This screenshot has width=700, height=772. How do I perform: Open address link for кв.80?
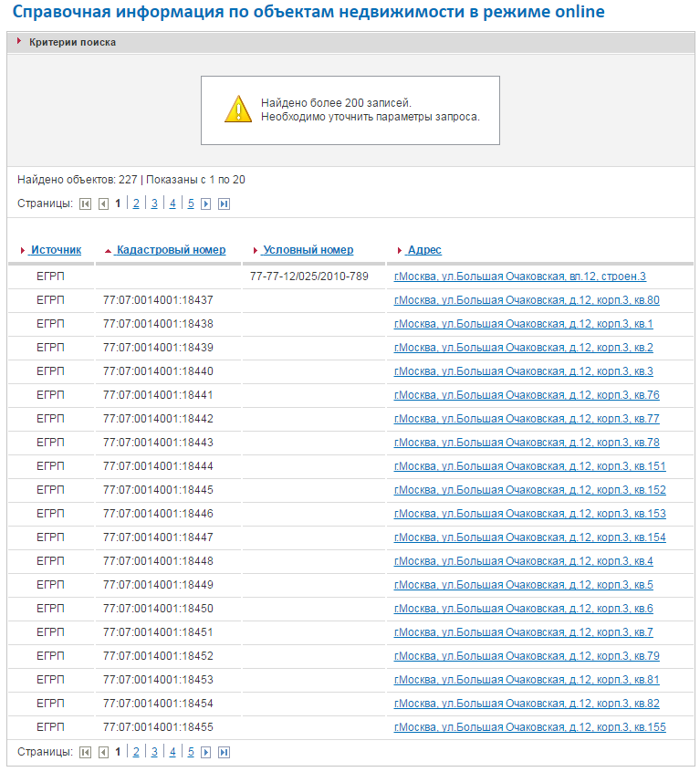[527, 300]
